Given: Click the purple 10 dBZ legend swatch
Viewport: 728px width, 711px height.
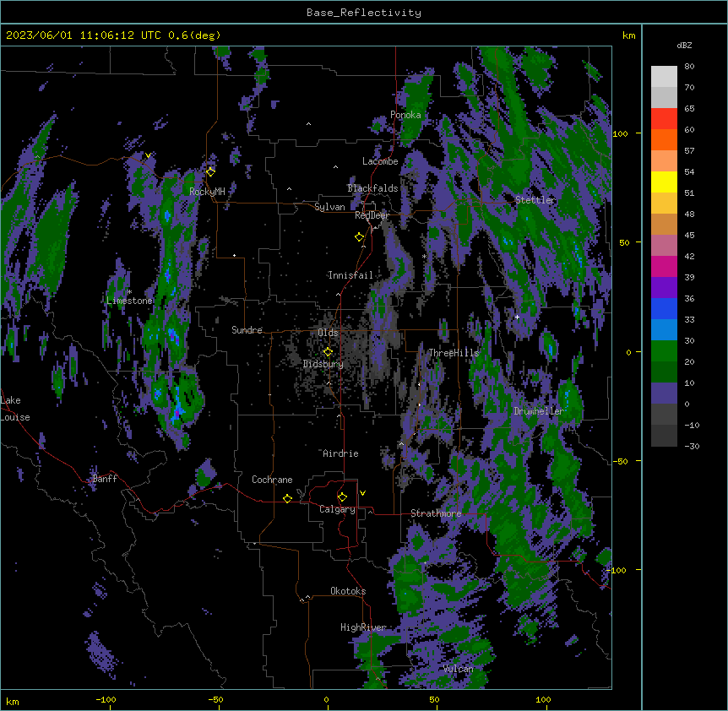Looking at the screenshot, I should click(664, 393).
